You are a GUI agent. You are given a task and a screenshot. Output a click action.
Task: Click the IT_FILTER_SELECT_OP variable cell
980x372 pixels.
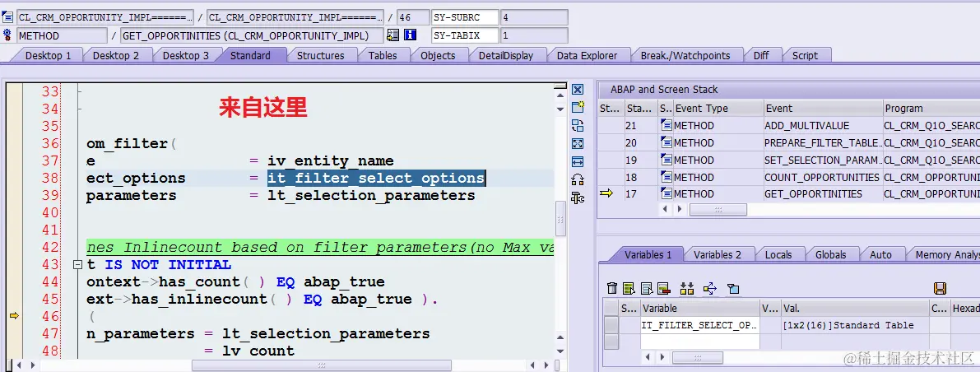tap(700, 325)
